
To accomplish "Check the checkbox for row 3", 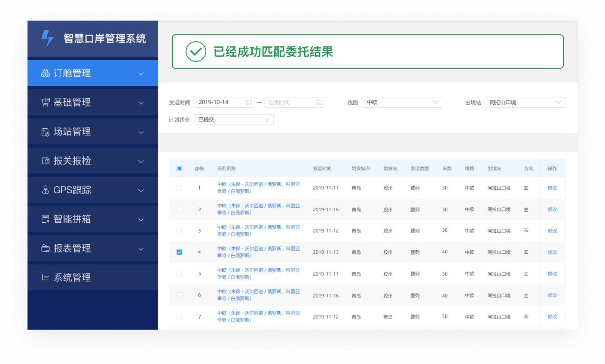I will [179, 231].
